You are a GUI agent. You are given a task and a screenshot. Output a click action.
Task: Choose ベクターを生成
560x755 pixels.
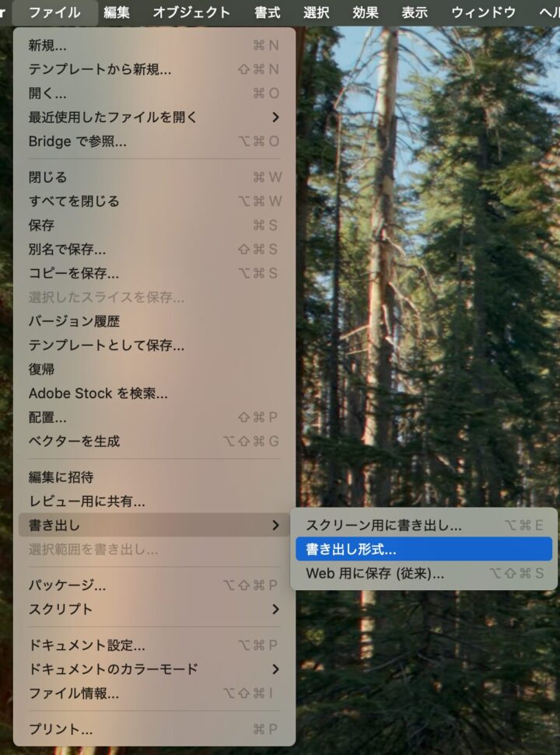coord(154,441)
